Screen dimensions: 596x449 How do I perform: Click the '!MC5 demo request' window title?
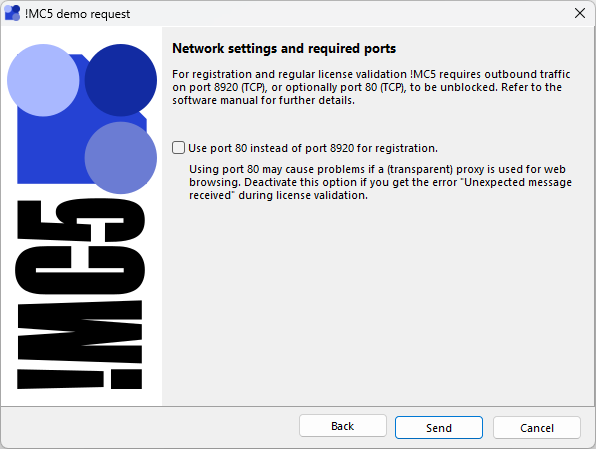tap(78, 14)
